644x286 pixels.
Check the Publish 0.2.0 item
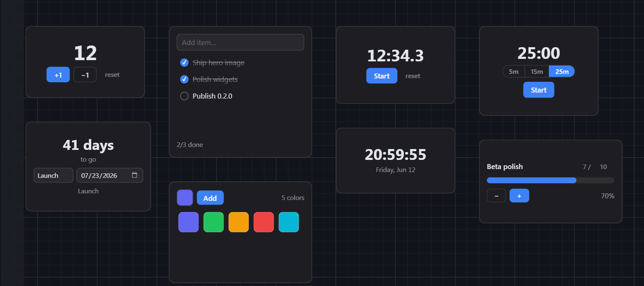(x=184, y=96)
